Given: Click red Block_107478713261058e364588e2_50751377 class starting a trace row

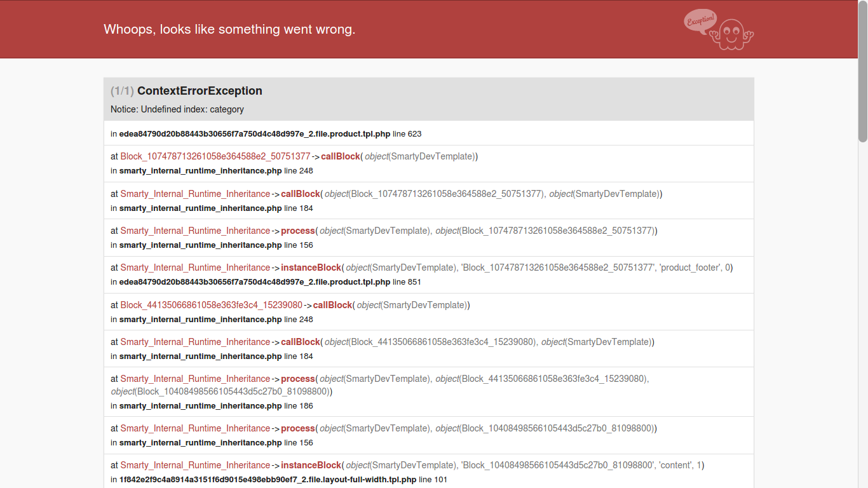Looking at the screenshot, I should pos(215,156).
